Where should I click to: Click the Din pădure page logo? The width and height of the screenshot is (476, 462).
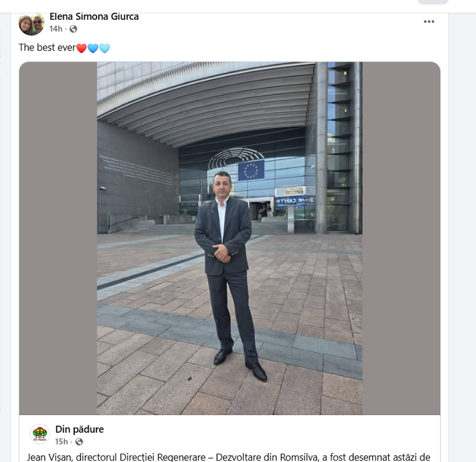click(40, 434)
